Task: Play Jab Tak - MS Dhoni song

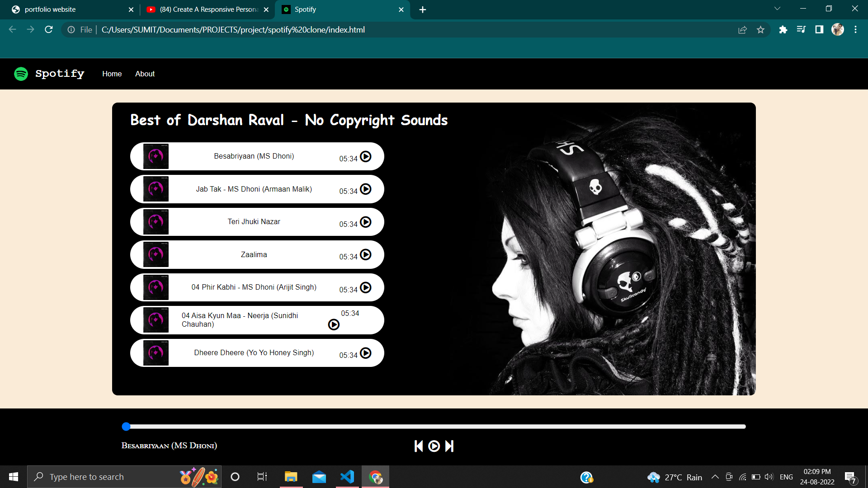Action: [x=365, y=189]
